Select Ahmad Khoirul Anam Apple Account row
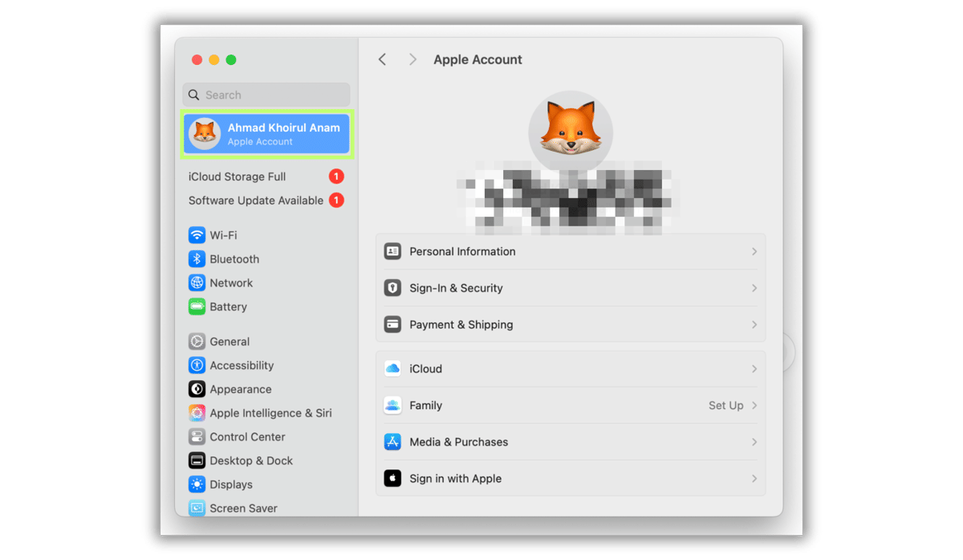This screenshot has height=560, width=963. pyautogui.click(x=266, y=134)
